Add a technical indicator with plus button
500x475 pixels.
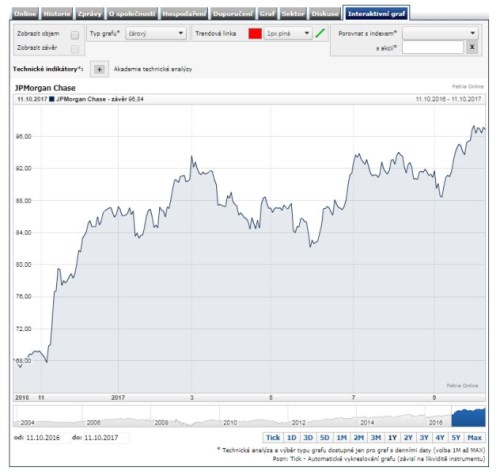99,69
